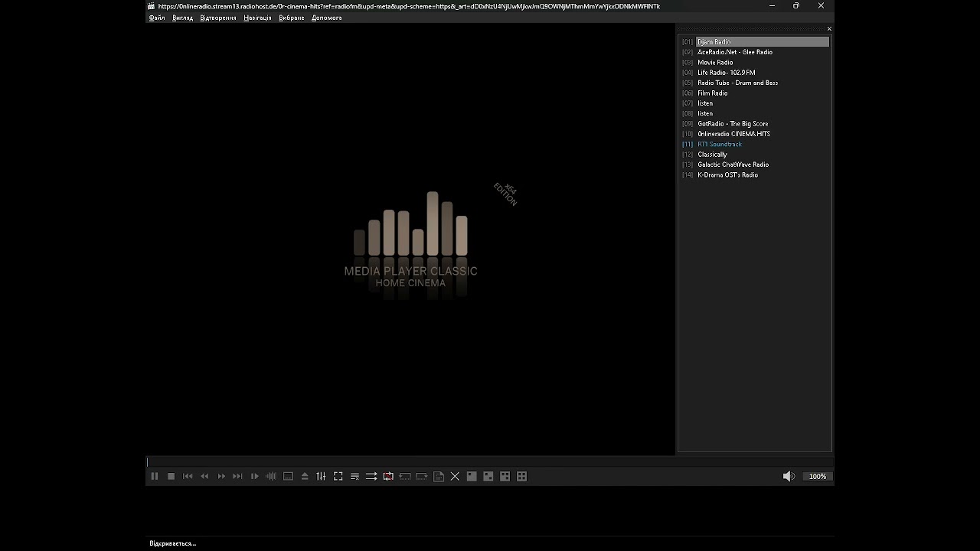Click the three-dot square toolbar icon

[x=505, y=476]
